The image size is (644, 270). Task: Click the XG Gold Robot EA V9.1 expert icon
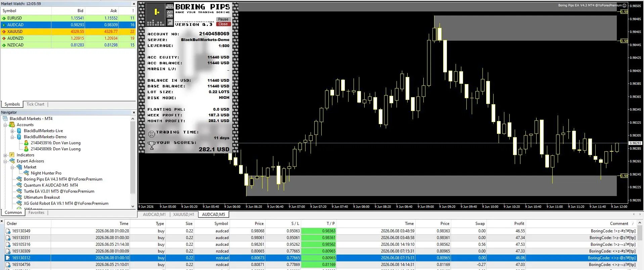(19, 203)
